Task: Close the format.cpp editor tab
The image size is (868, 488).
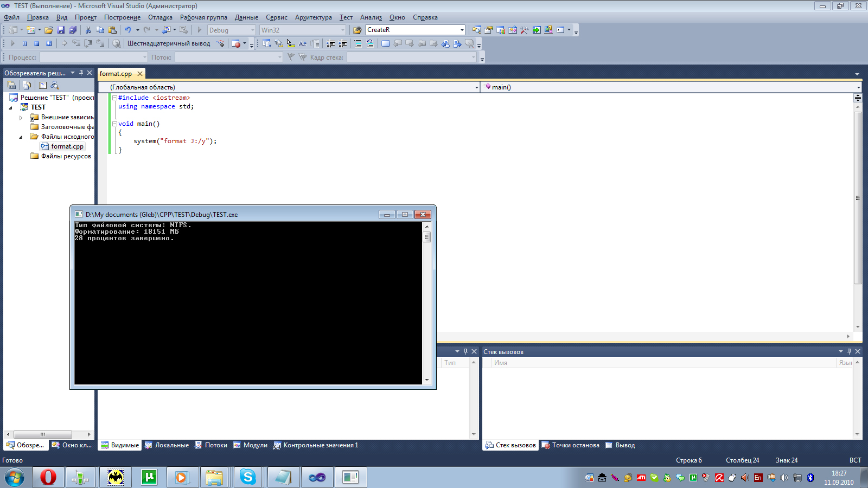Action: point(140,74)
